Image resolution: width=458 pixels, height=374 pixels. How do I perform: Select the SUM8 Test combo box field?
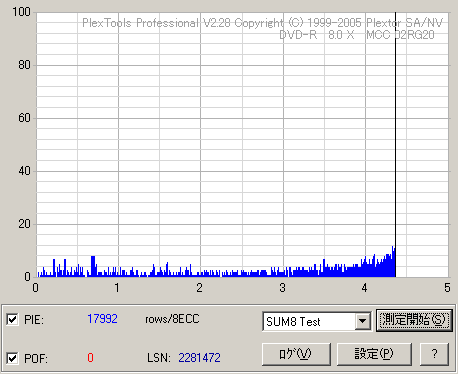click(317, 321)
